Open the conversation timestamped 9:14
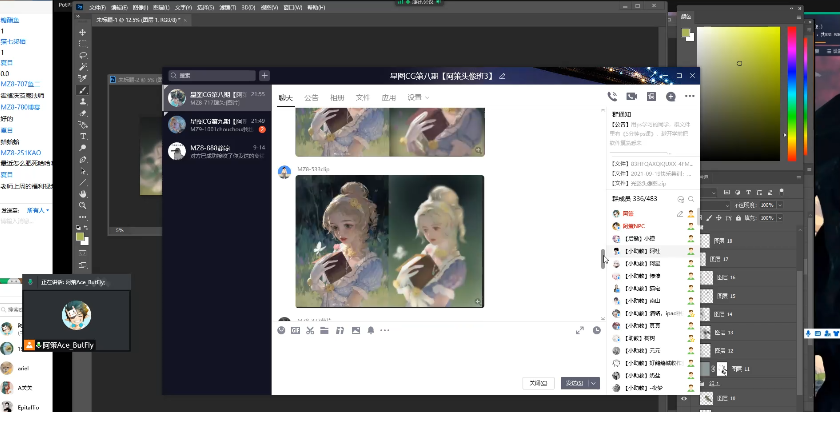 tap(217, 151)
